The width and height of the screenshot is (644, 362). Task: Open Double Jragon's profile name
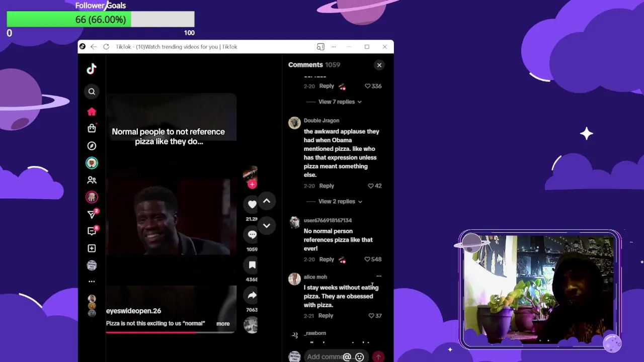[321, 121]
